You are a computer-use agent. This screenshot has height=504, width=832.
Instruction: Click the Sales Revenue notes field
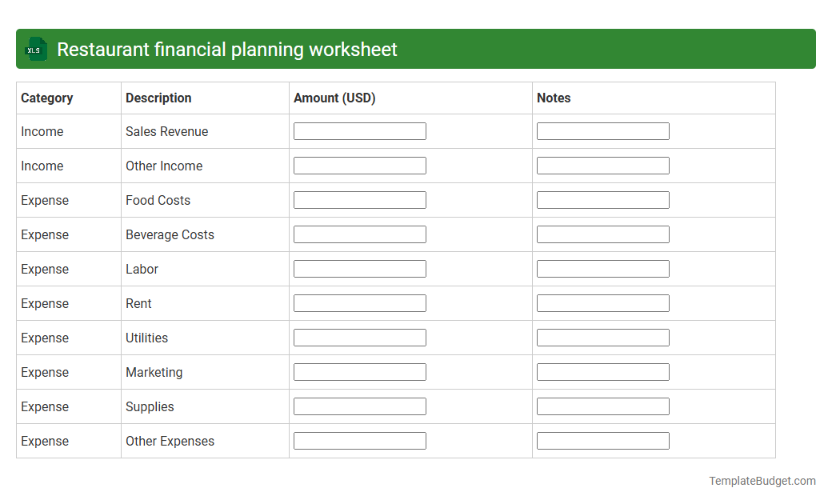(602, 130)
